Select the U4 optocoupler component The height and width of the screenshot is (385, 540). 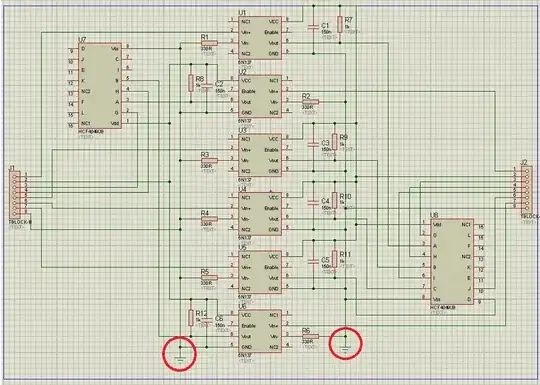pyautogui.click(x=260, y=214)
